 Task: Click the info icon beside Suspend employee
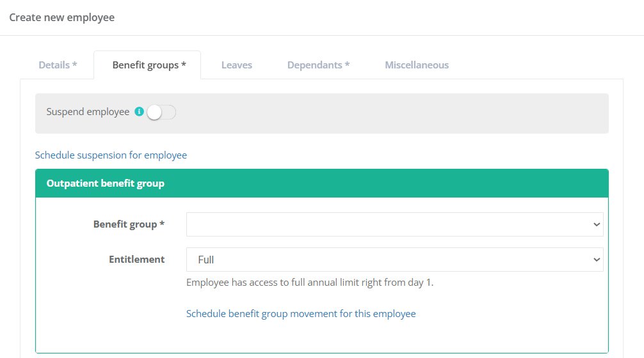[x=140, y=112]
